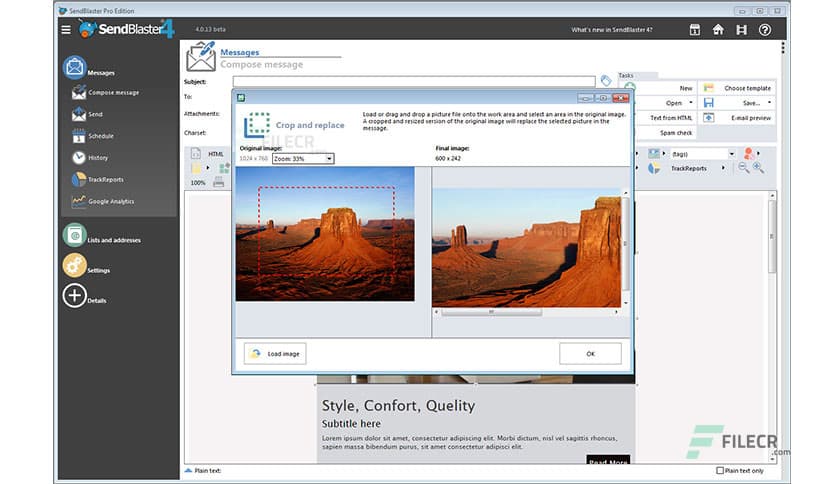Expand arrow beside yellow note icon

[208, 168]
